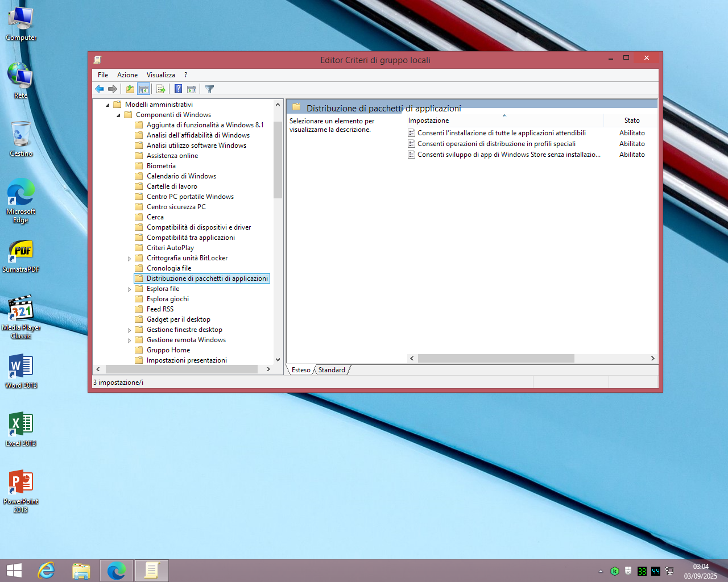Viewport: 728px width, 582px height.
Task: Open Help via the question mark icon
Action: tap(178, 89)
